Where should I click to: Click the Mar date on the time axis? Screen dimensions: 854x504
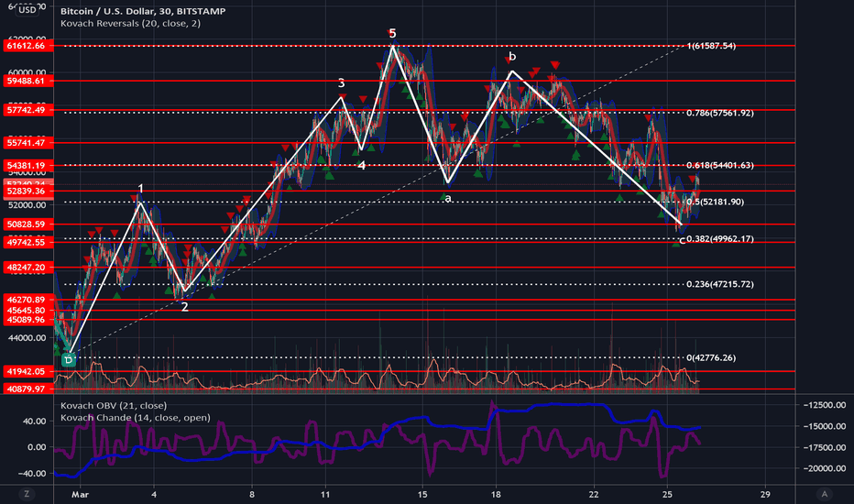[80, 494]
